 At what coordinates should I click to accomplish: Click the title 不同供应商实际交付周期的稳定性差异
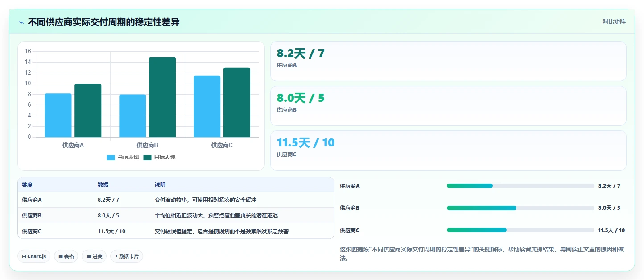pyautogui.click(x=103, y=22)
